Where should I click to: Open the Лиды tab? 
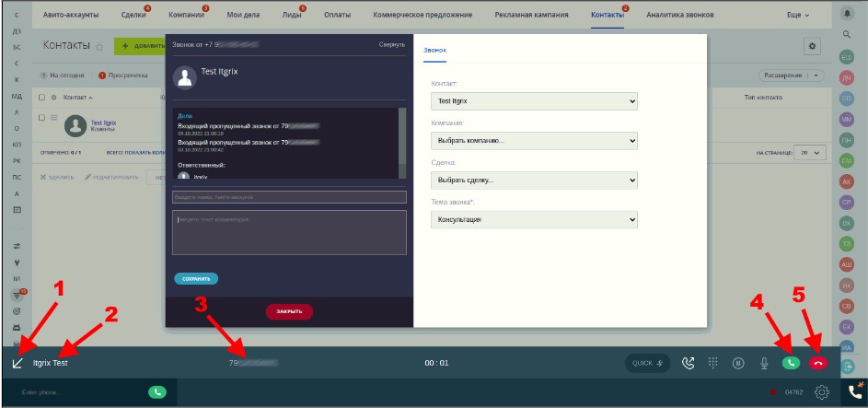tap(292, 15)
